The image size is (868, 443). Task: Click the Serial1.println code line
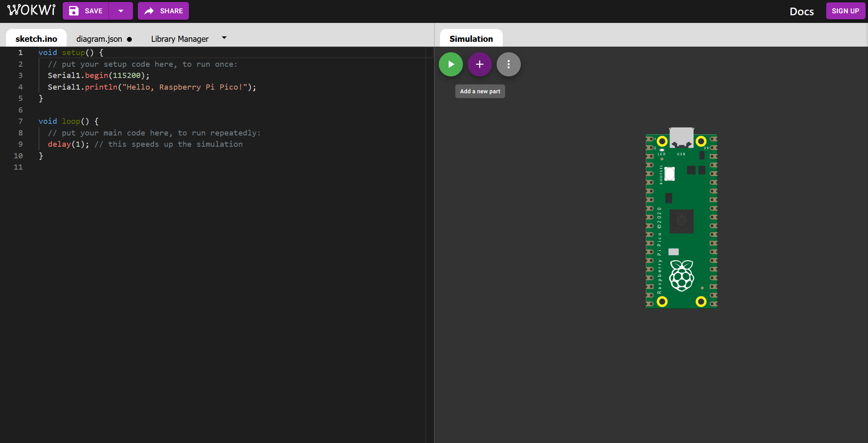coord(152,87)
